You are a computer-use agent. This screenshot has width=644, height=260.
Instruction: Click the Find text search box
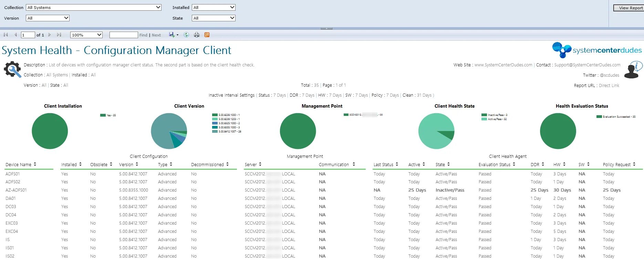pyautogui.click(x=124, y=35)
